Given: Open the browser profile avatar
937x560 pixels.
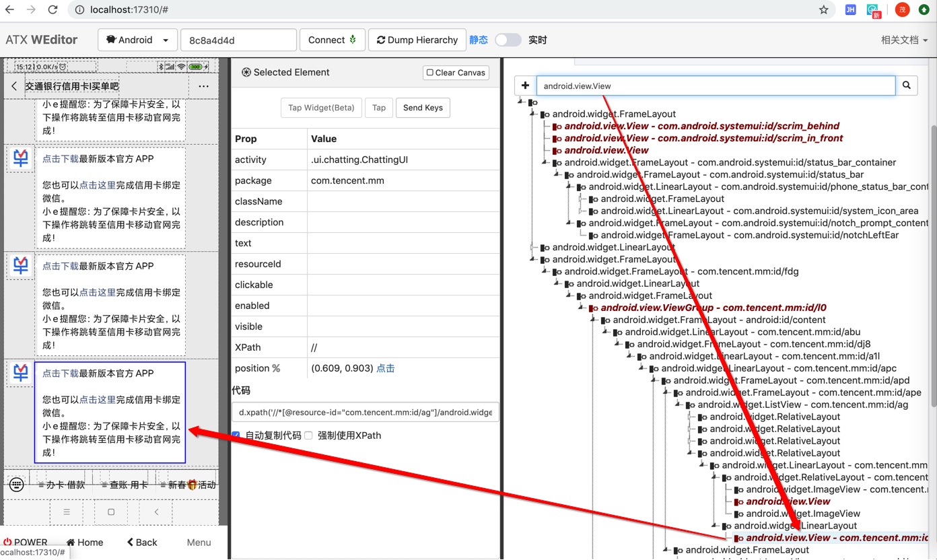Looking at the screenshot, I should point(902,9).
